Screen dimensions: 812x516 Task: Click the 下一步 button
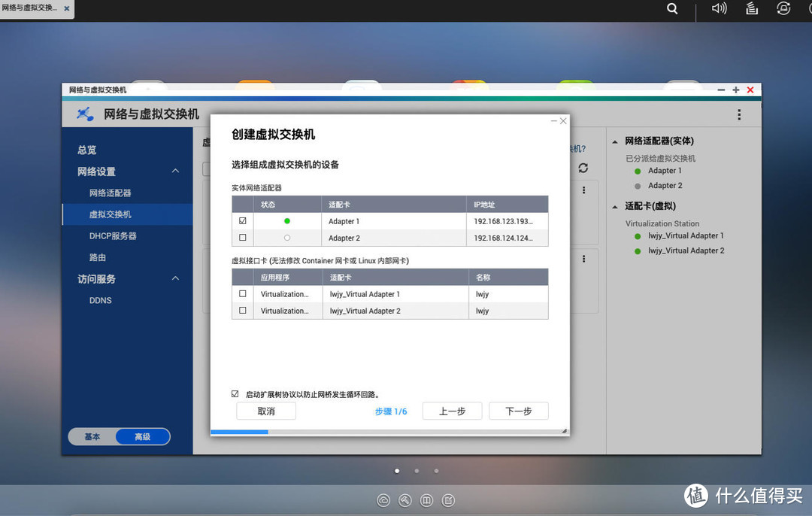518,411
